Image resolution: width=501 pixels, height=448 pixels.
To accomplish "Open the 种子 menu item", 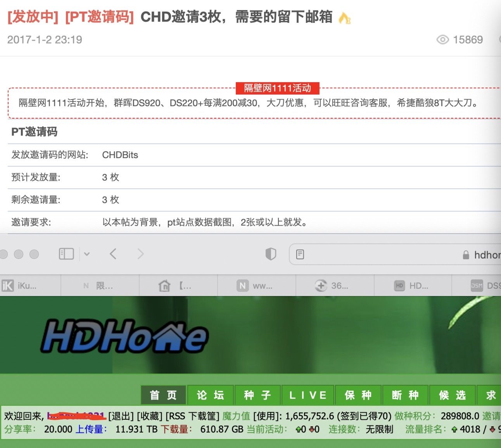I will (257, 395).
